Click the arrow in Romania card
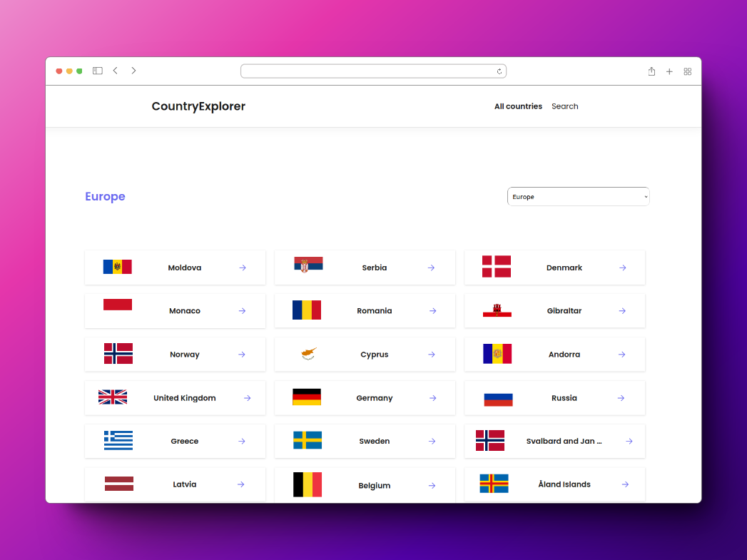Viewport: 747px width, 560px height. [x=432, y=311]
